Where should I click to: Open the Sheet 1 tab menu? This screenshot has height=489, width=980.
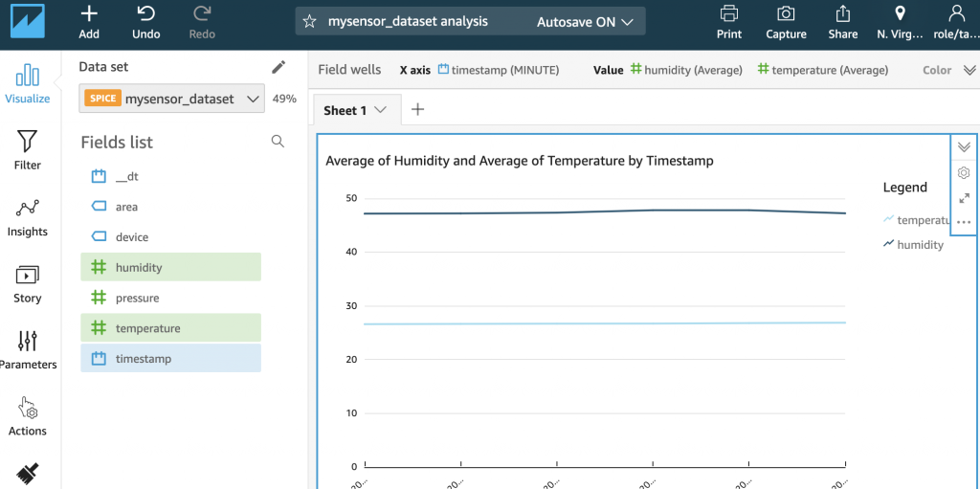coord(380,110)
